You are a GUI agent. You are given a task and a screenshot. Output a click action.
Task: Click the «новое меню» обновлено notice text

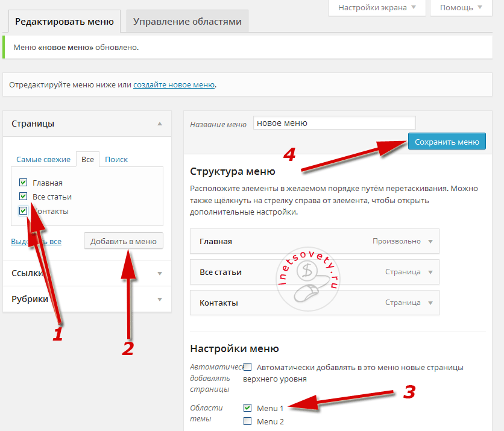point(76,48)
